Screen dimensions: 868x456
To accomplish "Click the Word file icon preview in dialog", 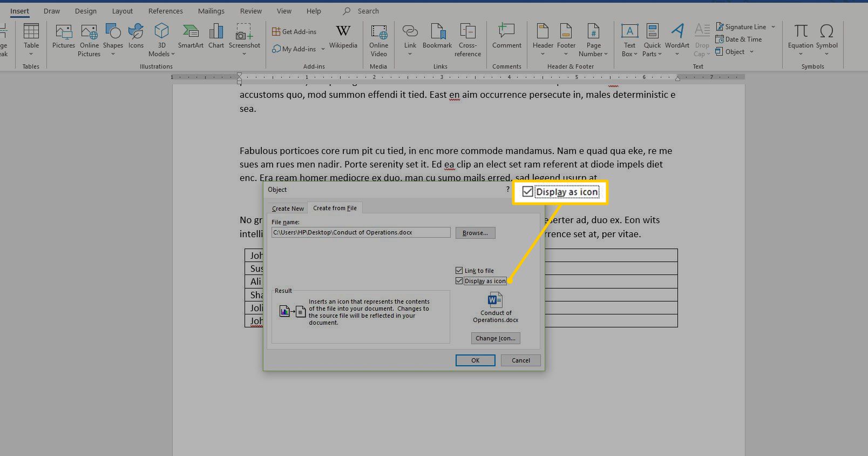I will [x=495, y=300].
